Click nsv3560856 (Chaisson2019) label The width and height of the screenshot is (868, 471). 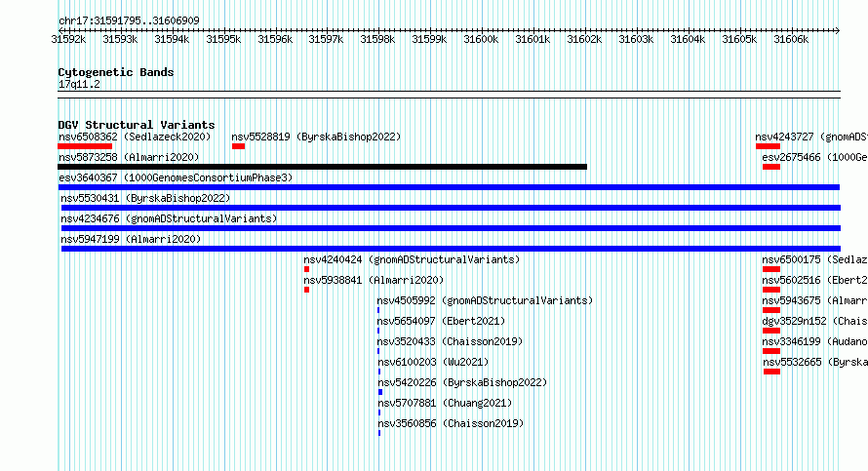[x=452, y=423]
